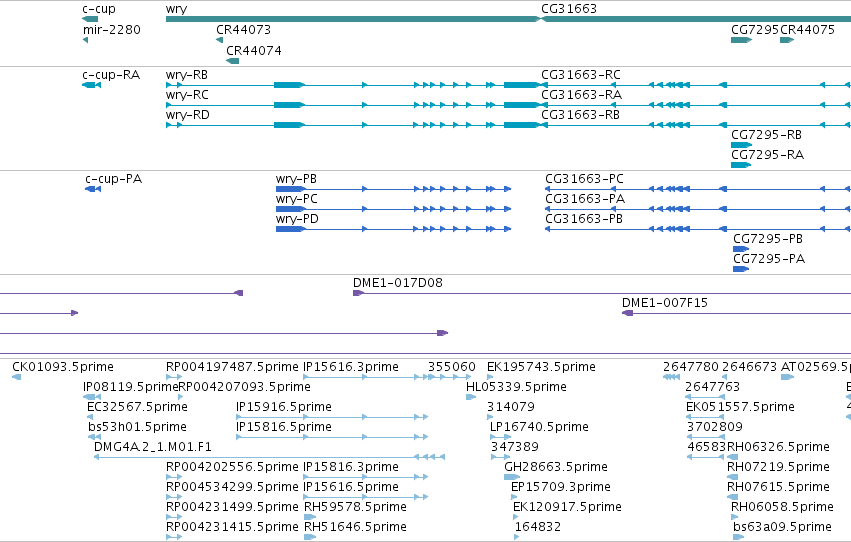Viewport: 851px width, 542px height.
Task: Click the CG31663-RB transcript label
Action: 580,115
